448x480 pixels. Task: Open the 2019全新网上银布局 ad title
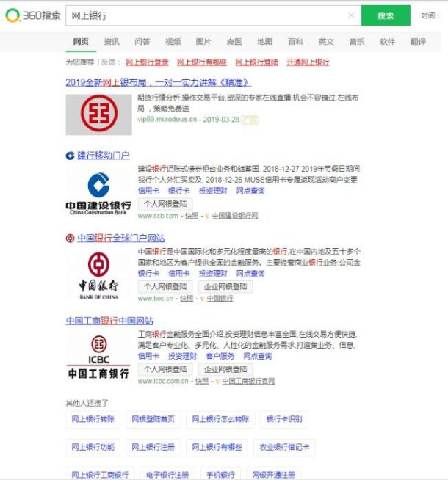pyautogui.click(x=159, y=83)
